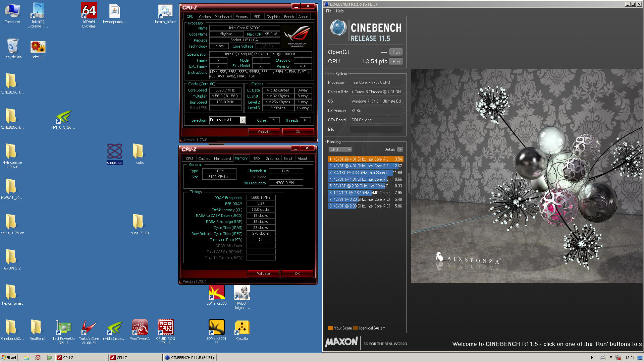Image resolution: width=644 pixels, height=362 pixels.
Task: Launch 3DMark2001 SE shortcut
Action: click(x=216, y=332)
